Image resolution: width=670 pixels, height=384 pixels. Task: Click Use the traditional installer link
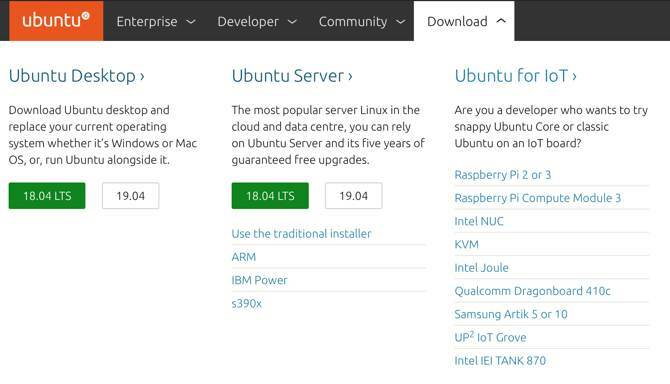pos(301,234)
